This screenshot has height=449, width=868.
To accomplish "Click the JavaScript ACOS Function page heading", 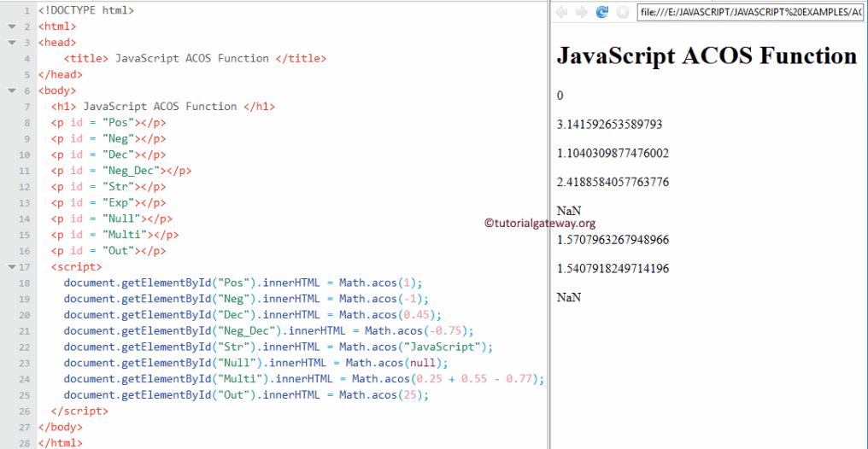I will point(707,56).
